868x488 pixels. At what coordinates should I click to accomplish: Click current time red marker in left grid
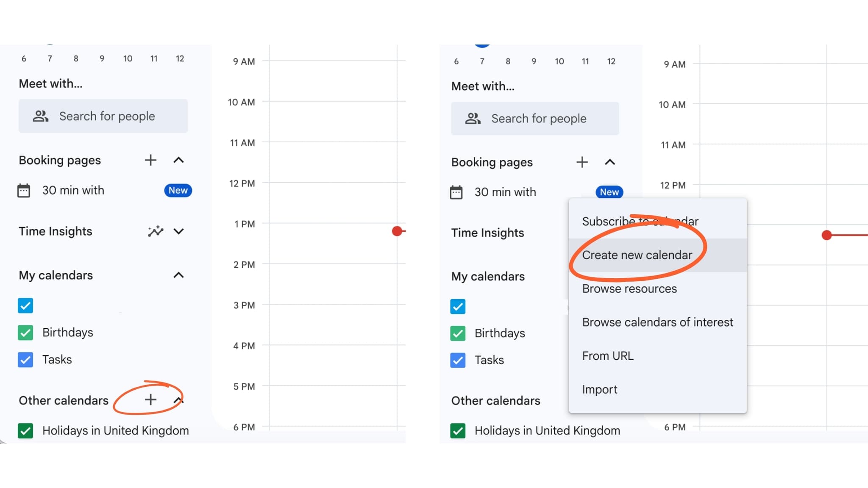pos(397,231)
